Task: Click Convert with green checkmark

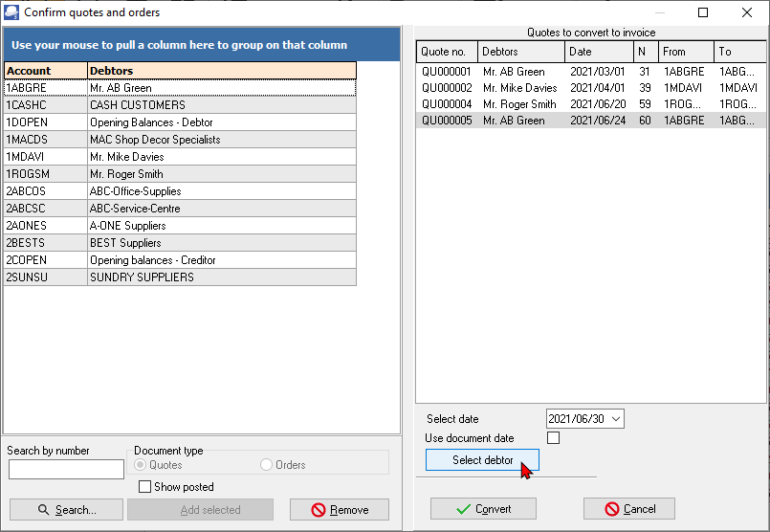Action: pyautogui.click(x=483, y=509)
